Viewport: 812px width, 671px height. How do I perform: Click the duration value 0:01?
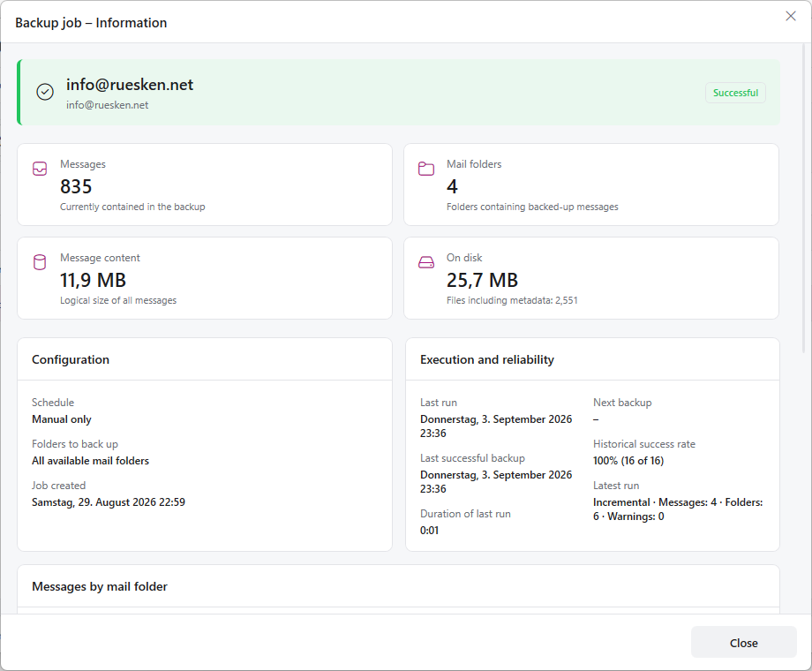click(429, 531)
